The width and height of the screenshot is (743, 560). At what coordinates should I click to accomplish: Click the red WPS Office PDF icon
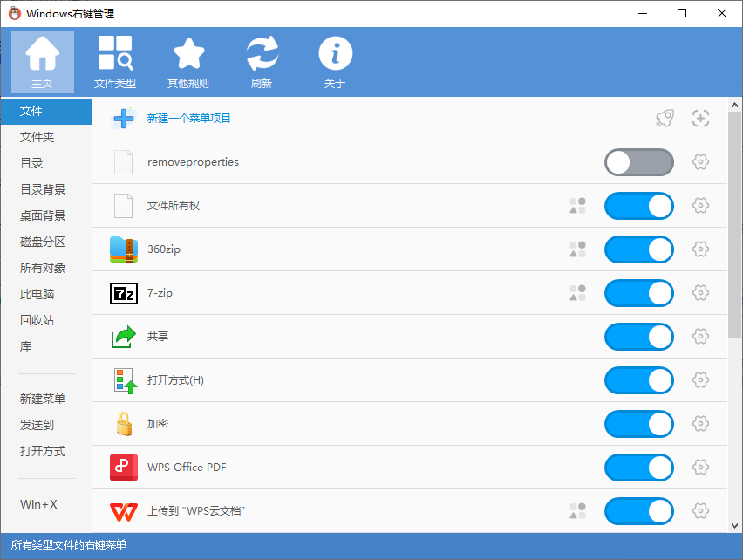point(124,468)
